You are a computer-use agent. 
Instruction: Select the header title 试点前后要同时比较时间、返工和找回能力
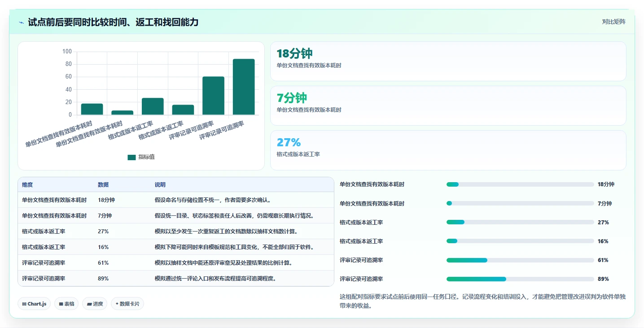pos(113,22)
